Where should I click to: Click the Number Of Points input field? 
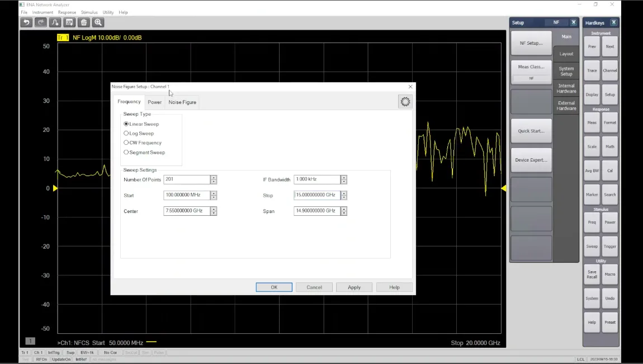[187, 179]
